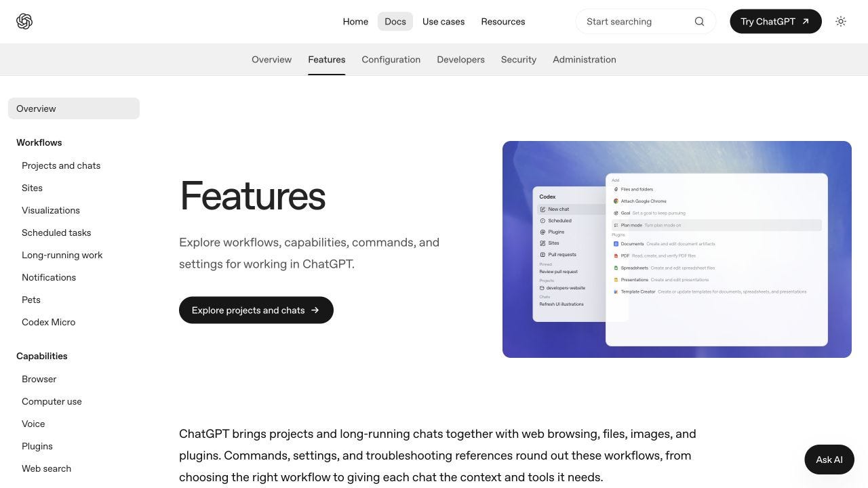Switch to the Configuration tab
This screenshot has height=488, width=868.
point(391,60)
